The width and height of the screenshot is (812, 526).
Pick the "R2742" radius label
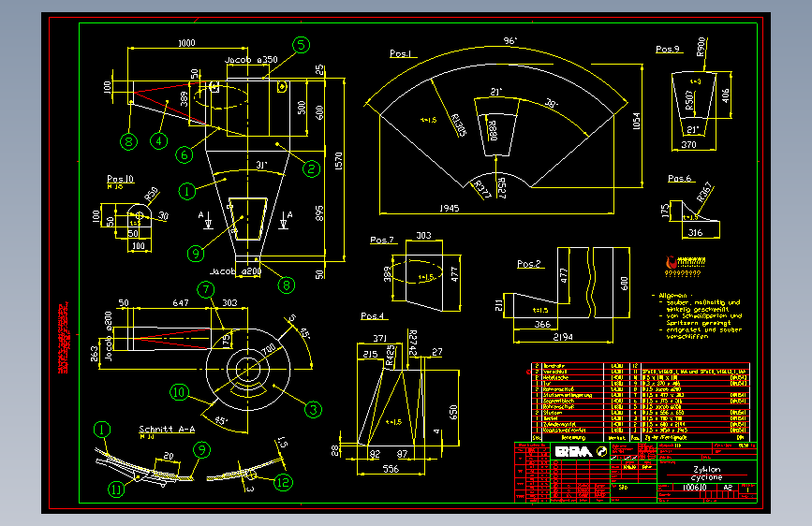pyautogui.click(x=413, y=343)
